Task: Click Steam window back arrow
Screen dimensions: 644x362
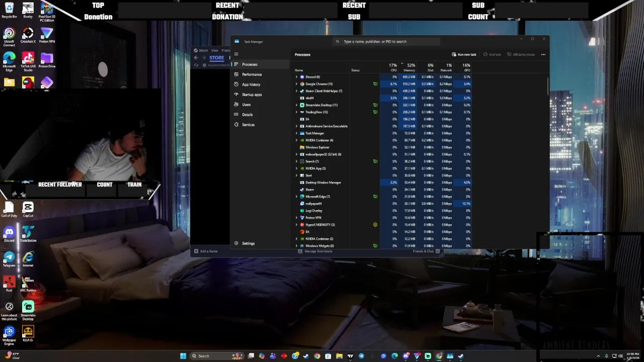Action: click(196, 58)
